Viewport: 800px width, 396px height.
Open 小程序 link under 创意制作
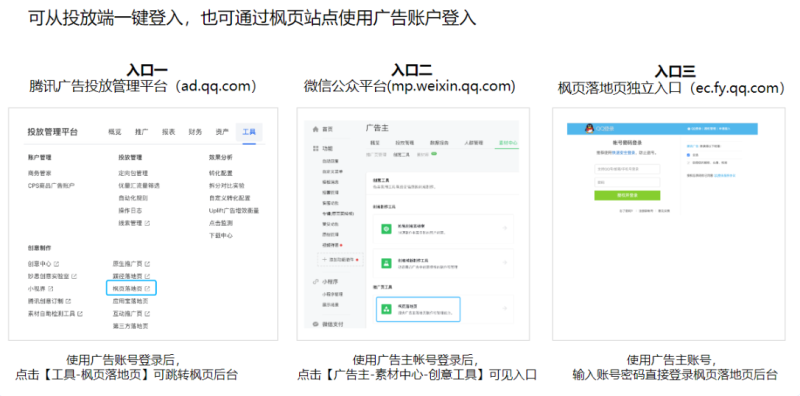36,288
